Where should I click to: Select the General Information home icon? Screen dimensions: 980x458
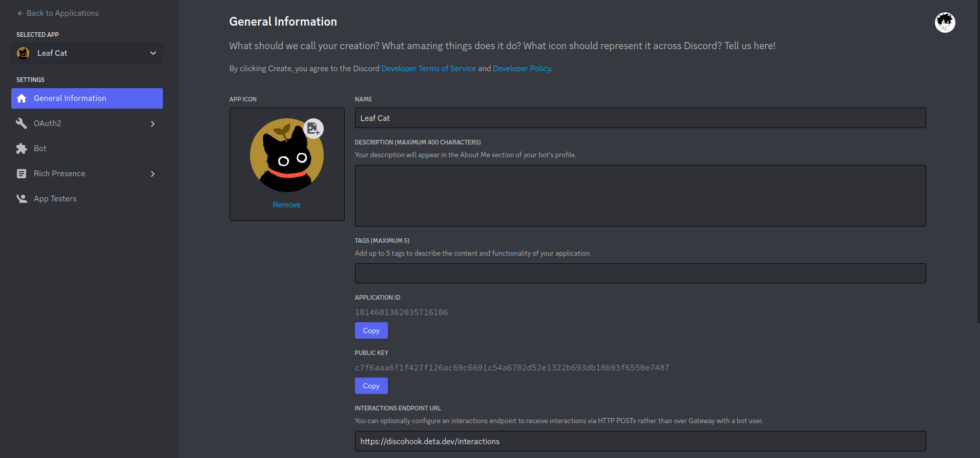coord(22,98)
